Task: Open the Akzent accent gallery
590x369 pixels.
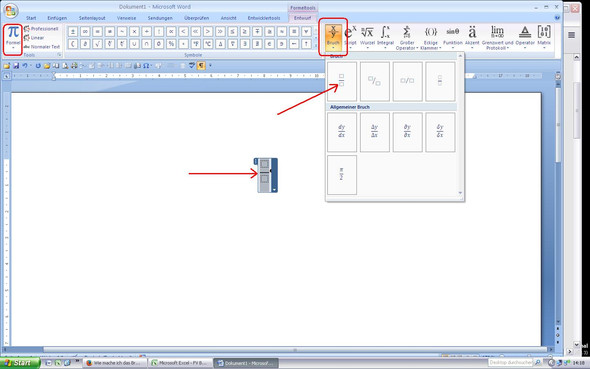Action: coord(472,37)
